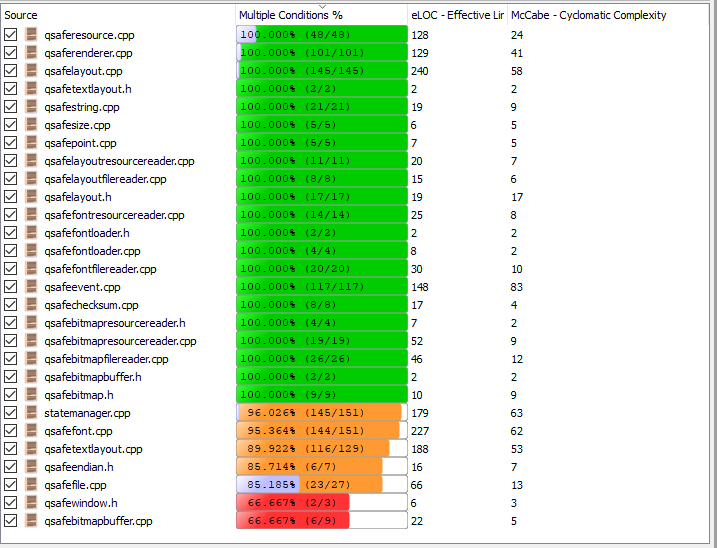This screenshot has height=548, width=717.
Task: Click the file icon of qsafefontloader.h
Action: click(x=32, y=233)
